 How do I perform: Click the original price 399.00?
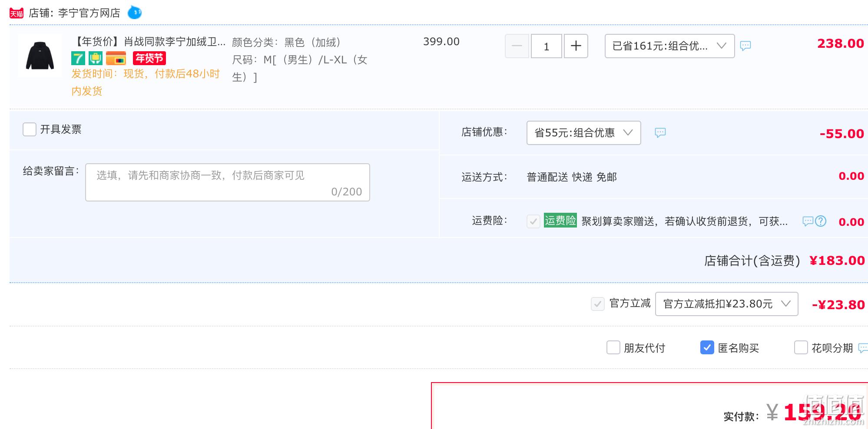coord(441,42)
